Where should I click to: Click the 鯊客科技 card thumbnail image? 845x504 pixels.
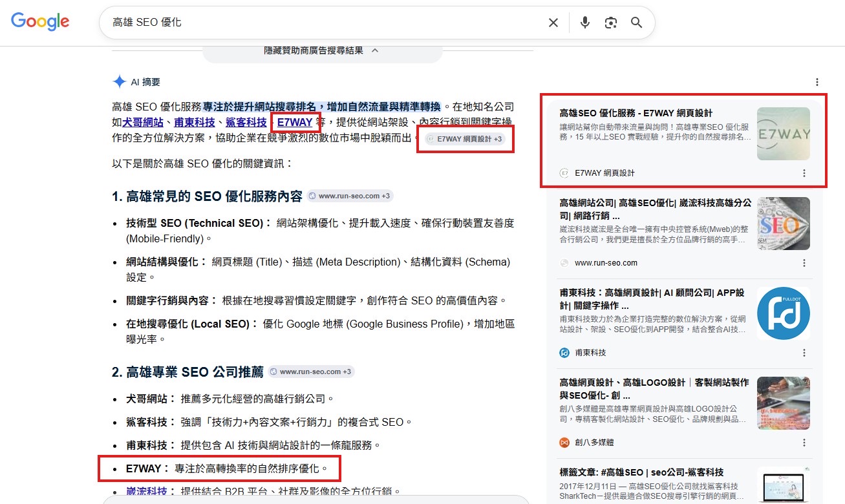[x=784, y=485]
